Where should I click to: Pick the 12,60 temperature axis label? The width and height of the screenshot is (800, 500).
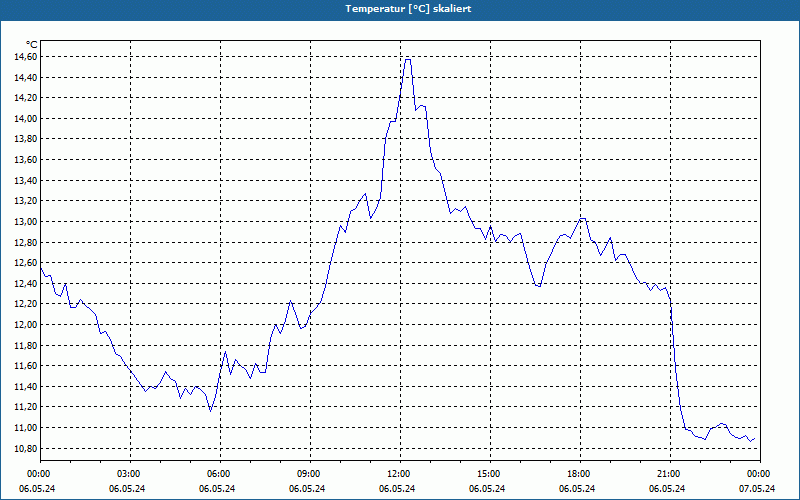coord(26,263)
